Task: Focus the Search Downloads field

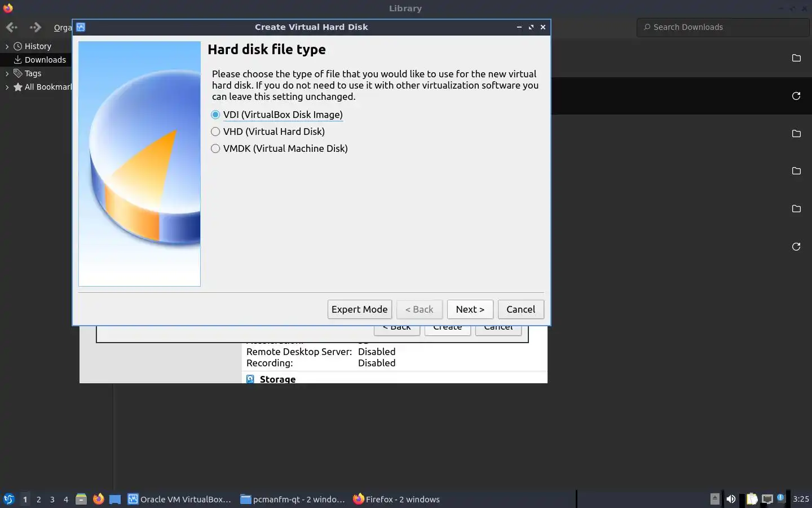Action: tap(723, 27)
